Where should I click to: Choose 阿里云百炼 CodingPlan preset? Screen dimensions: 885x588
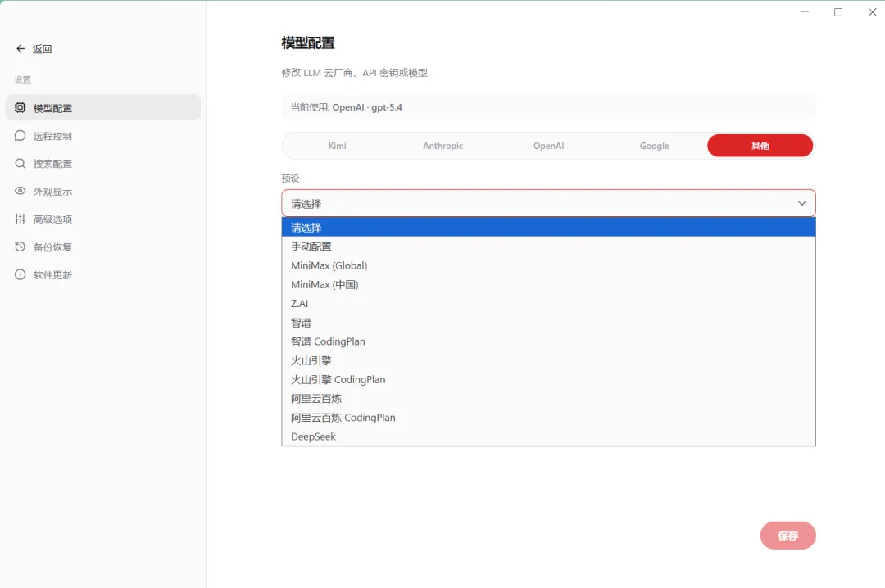[548, 418]
